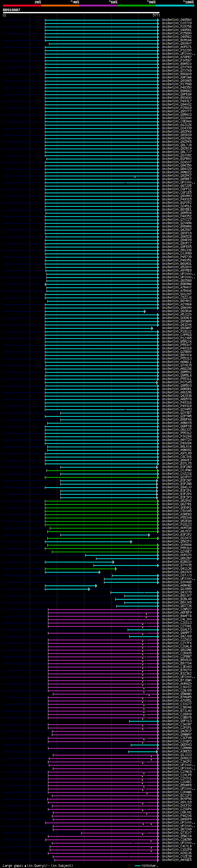Viewport: 197px width, 868px height.
Task: Click the white query length bar
Action: (x=81, y=13)
